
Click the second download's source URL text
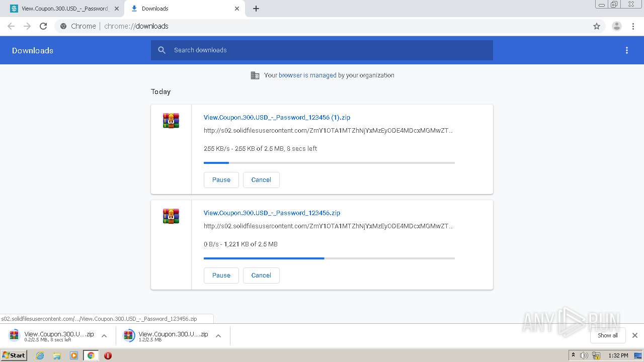click(328, 226)
